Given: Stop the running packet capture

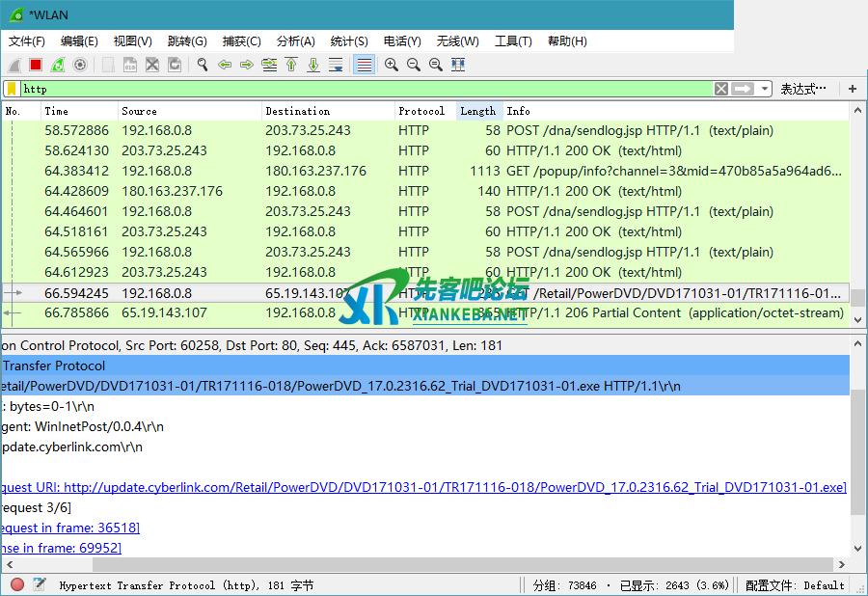Looking at the screenshot, I should pos(36,65).
